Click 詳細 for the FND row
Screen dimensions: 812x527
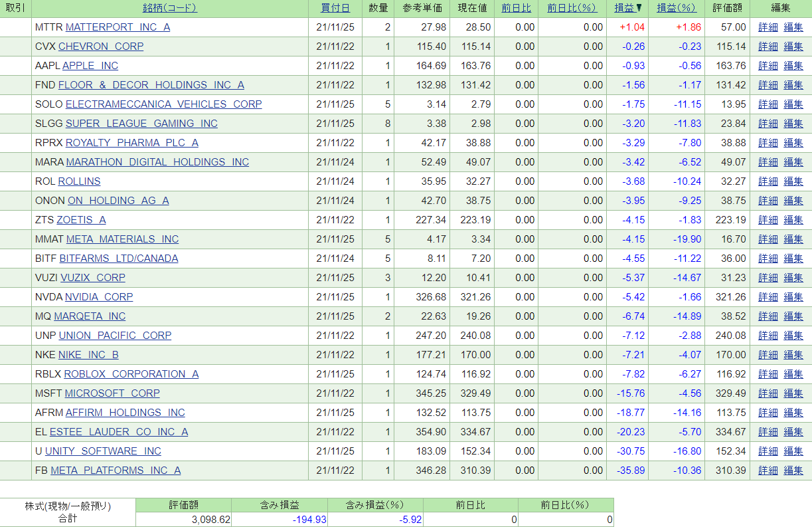768,85
